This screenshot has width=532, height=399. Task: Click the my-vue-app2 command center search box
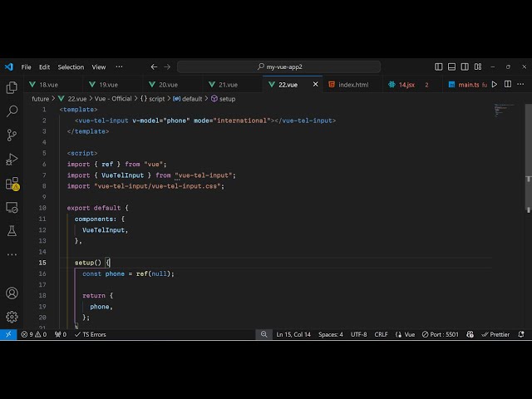coord(278,66)
